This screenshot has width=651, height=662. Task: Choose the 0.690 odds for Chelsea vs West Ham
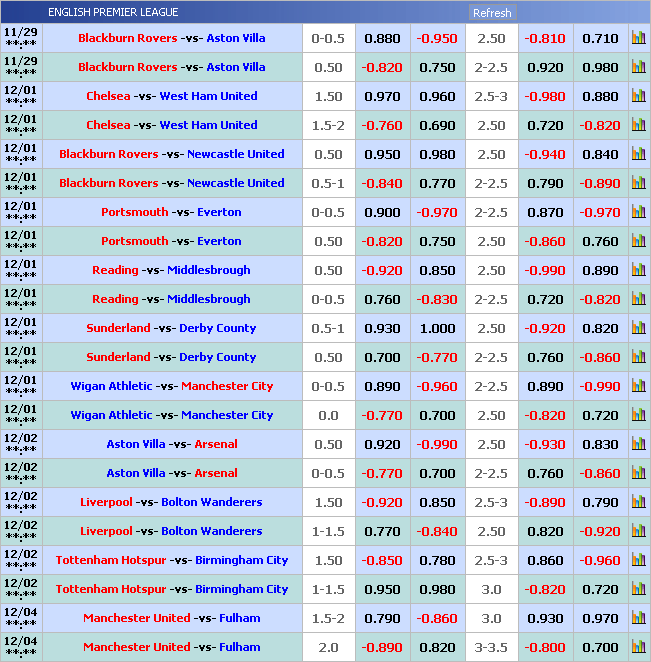437,126
